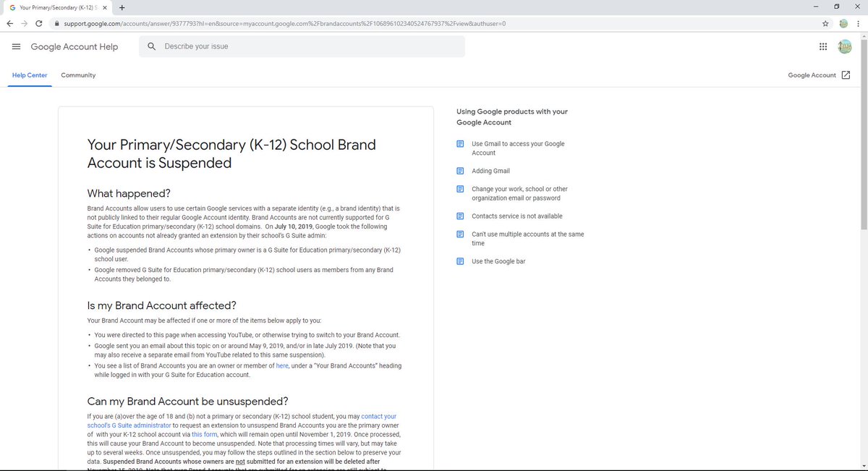Click article icon beside Contacts service not available

pyautogui.click(x=460, y=216)
